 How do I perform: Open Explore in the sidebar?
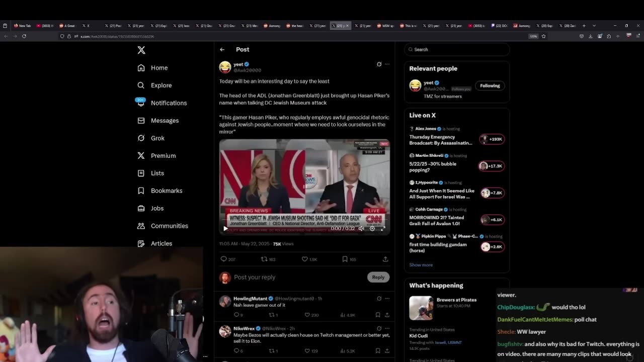(x=154, y=85)
